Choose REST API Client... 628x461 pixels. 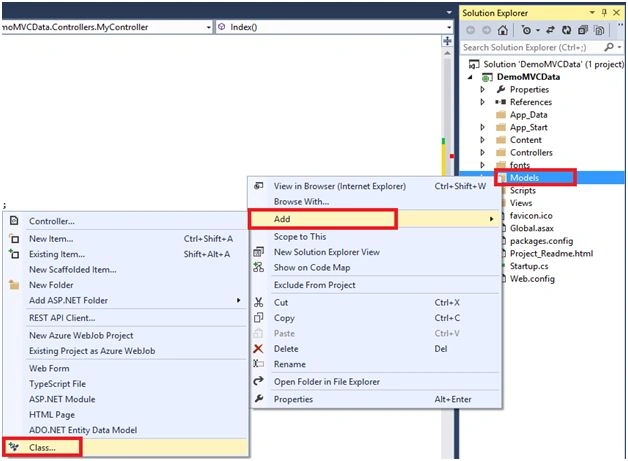pyautogui.click(x=125, y=318)
